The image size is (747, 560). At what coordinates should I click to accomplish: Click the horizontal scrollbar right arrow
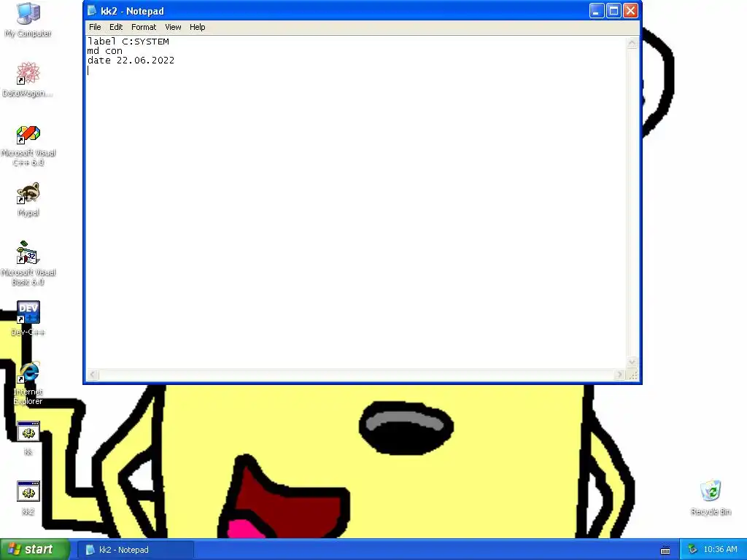click(x=619, y=375)
